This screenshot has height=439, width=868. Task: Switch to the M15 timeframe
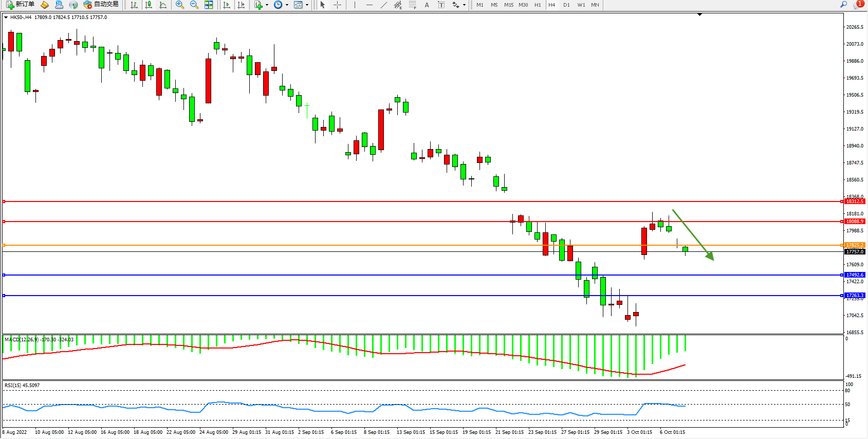pos(509,5)
